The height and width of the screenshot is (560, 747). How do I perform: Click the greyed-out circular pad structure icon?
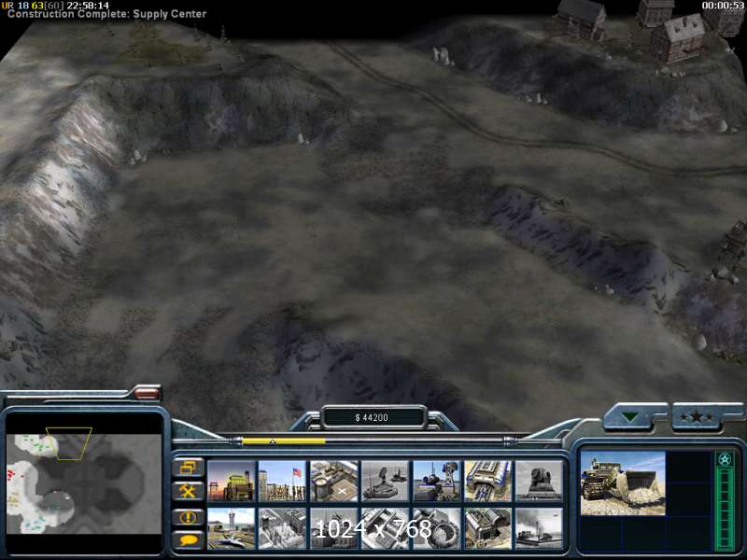(x=436, y=528)
